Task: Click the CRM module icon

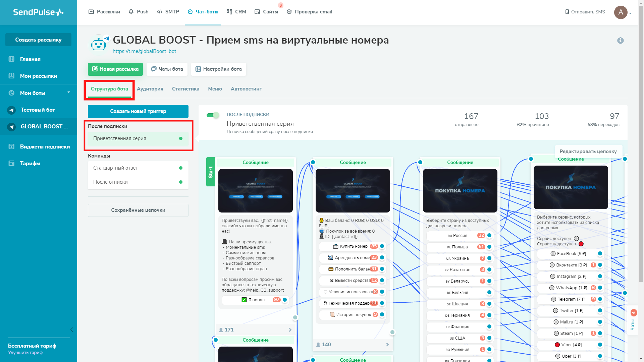Action: tap(229, 11)
